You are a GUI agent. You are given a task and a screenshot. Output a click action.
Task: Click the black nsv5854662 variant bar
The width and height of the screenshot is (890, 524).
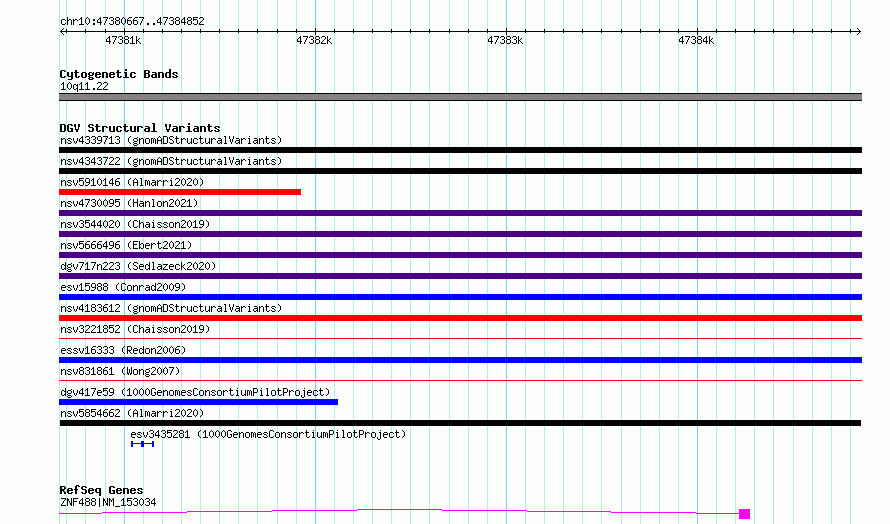pos(460,423)
